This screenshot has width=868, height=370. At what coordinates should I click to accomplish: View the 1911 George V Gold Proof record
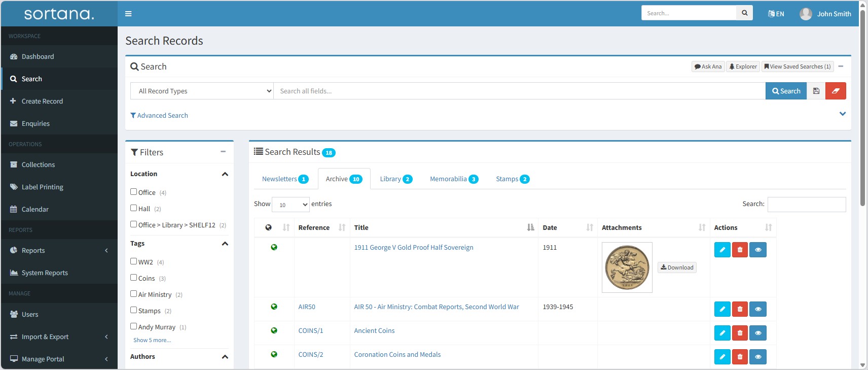(x=758, y=250)
